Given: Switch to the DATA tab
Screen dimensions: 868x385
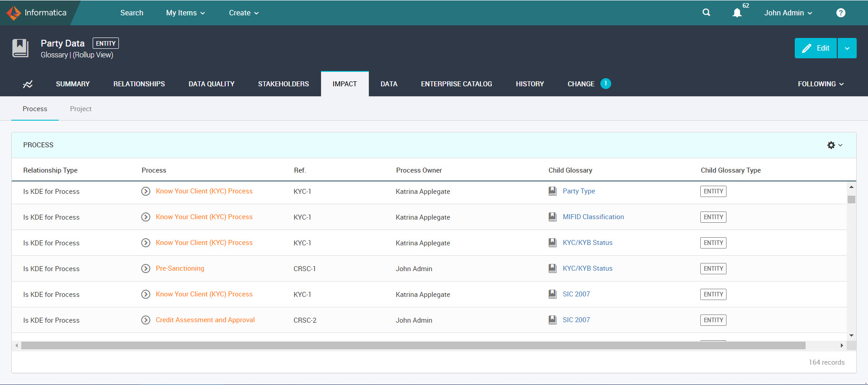Looking at the screenshot, I should coord(389,84).
